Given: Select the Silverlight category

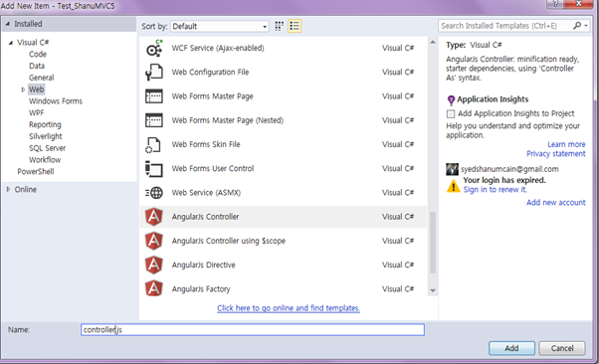Looking at the screenshot, I should pos(46,136).
